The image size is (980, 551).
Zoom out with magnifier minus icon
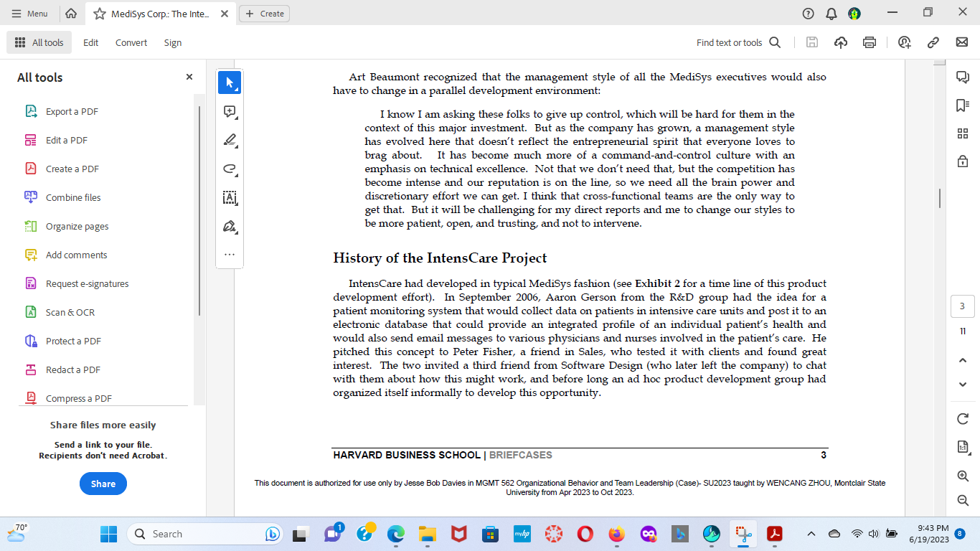(x=962, y=500)
